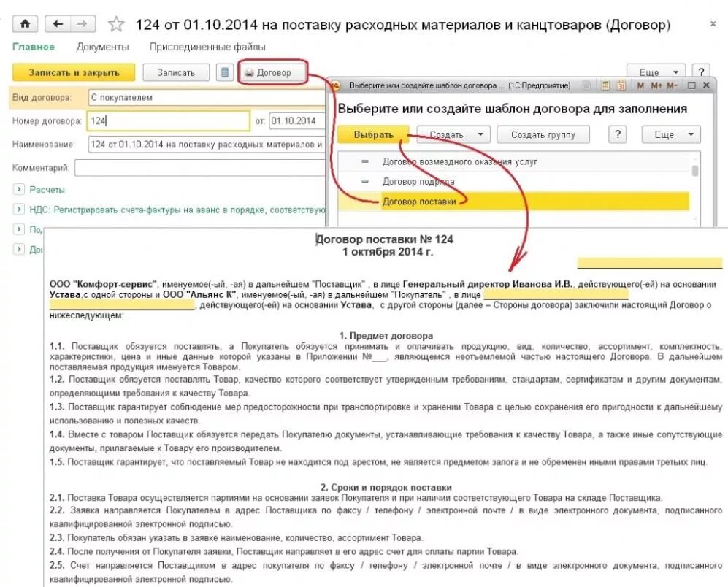Open the Создать dropdown in dialog
This screenshot has width=728, height=587.
453,134
